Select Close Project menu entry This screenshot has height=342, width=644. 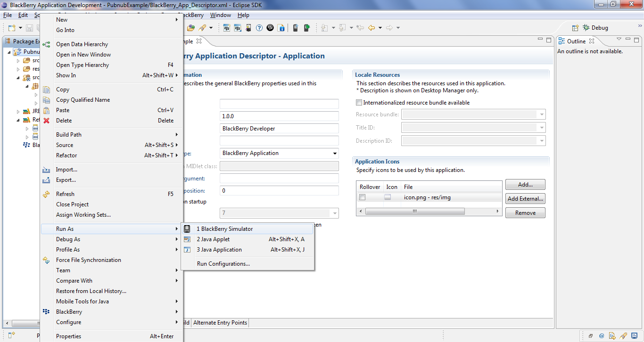click(111, 204)
